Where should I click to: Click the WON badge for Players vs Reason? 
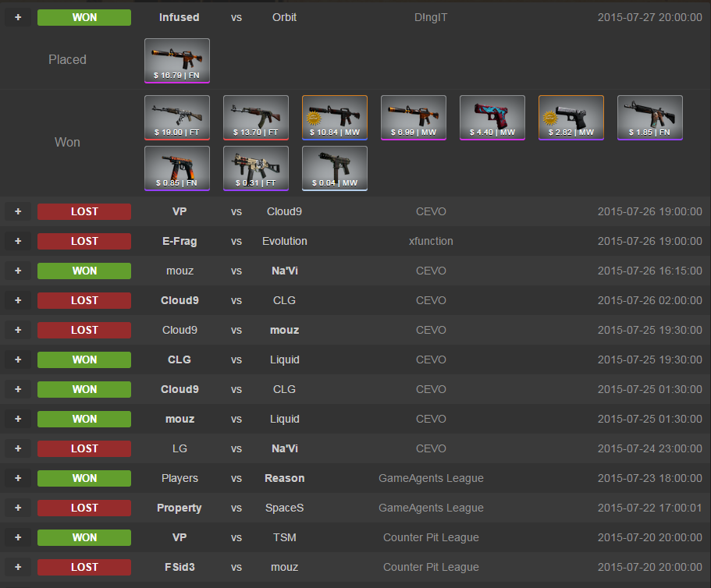tap(84, 478)
